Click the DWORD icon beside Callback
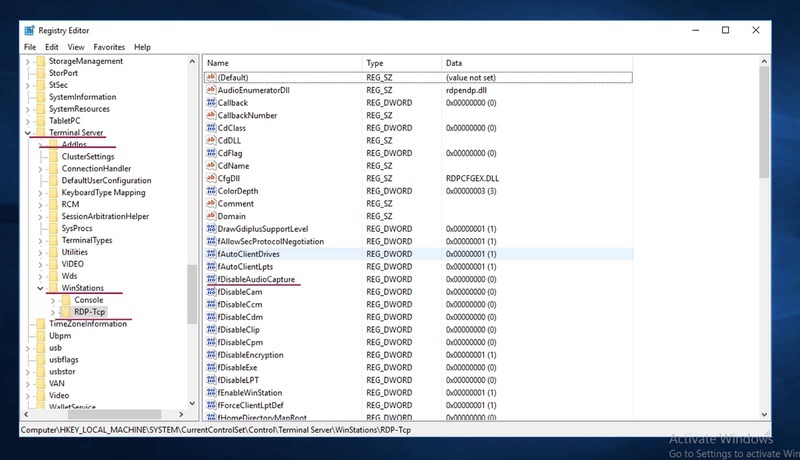Image resolution: width=800 pixels, height=460 pixels. [211, 103]
